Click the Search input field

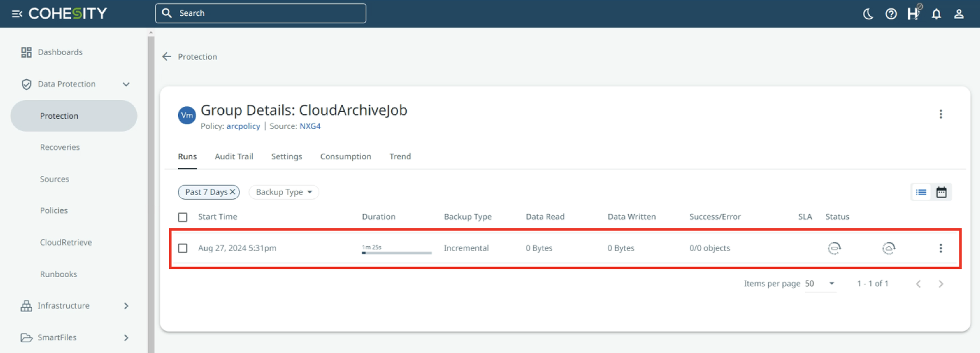(x=267, y=13)
